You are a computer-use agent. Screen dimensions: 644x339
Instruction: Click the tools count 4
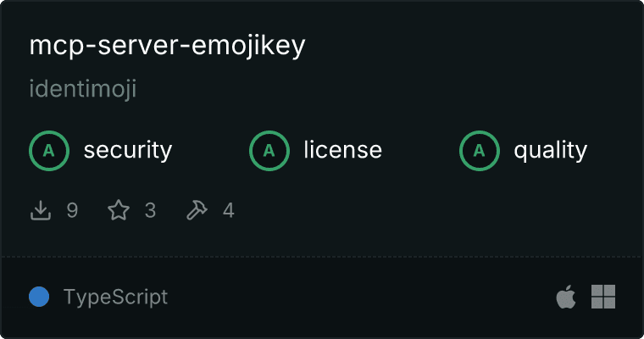tap(228, 210)
